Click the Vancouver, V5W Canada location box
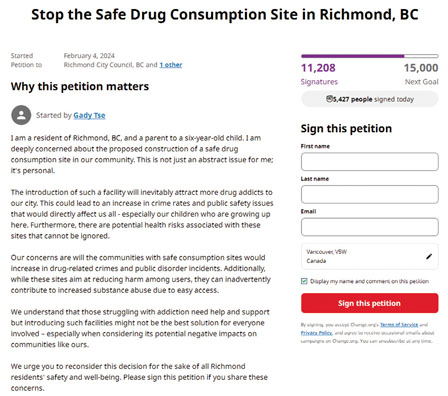This screenshot has width=448, height=396. click(369, 256)
